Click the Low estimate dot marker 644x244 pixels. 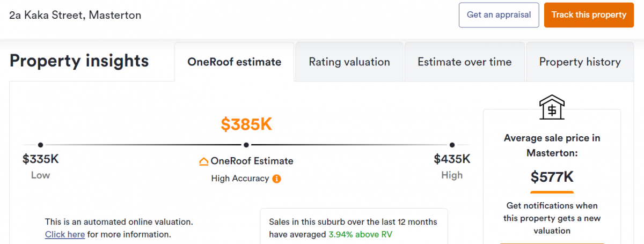pyautogui.click(x=41, y=145)
